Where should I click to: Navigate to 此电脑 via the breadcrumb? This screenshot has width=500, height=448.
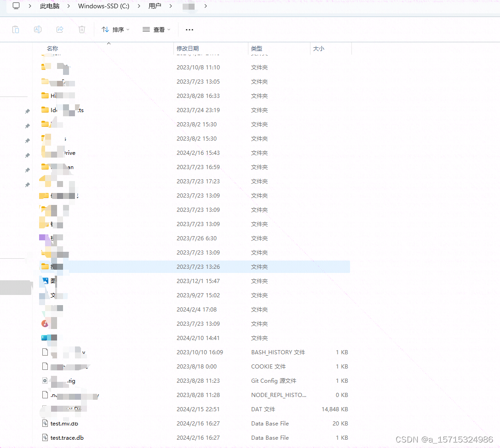49,6
